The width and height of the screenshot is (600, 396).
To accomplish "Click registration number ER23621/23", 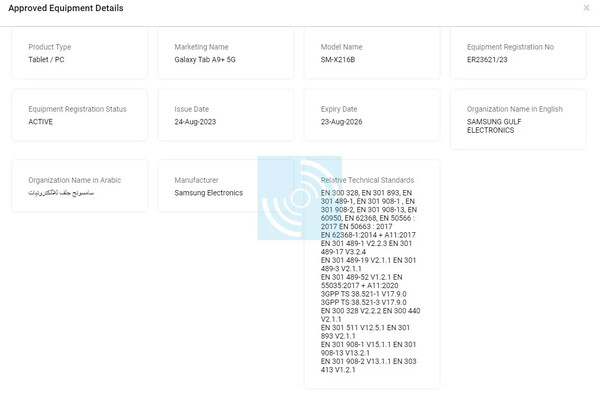I will (487, 60).
